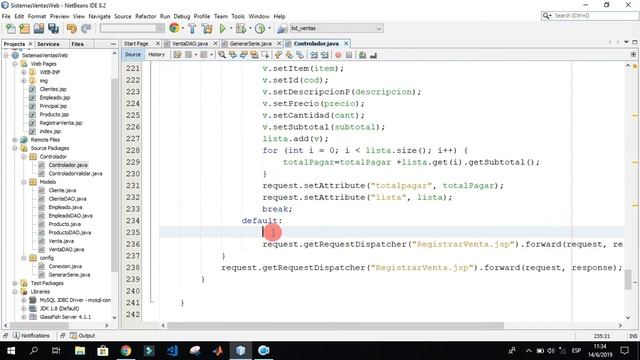Click the Find Previous Occurrence icon
The image size is (640, 360).
point(233,55)
